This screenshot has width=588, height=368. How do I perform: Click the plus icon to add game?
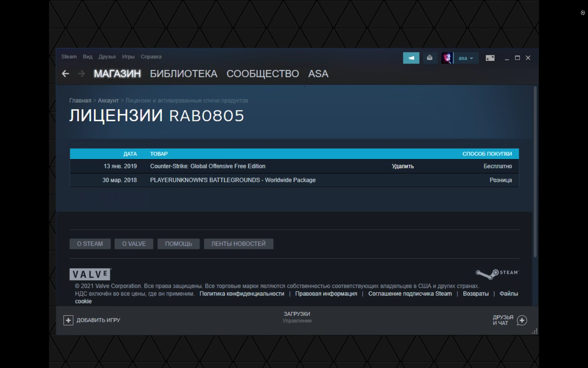[68, 320]
